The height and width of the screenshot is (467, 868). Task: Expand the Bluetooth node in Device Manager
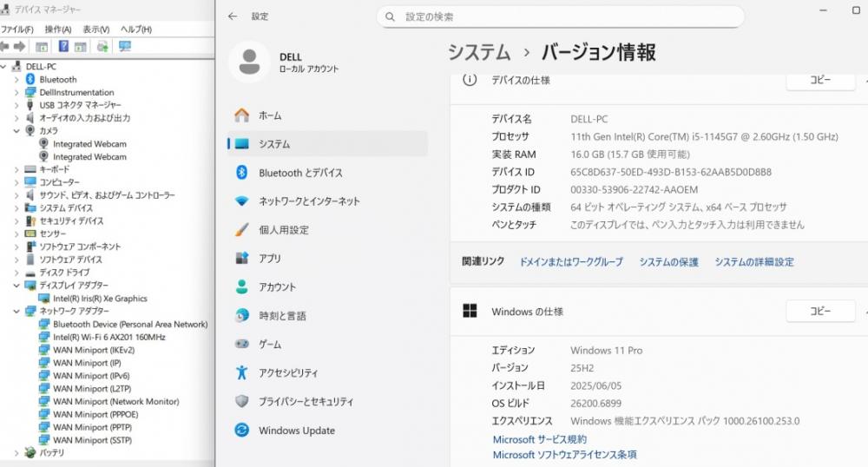(x=16, y=80)
